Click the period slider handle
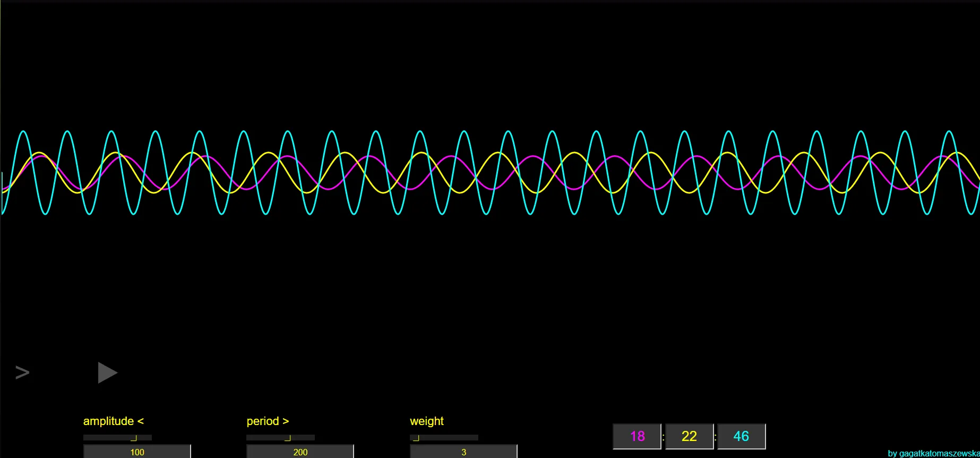980x458 pixels. (288, 438)
